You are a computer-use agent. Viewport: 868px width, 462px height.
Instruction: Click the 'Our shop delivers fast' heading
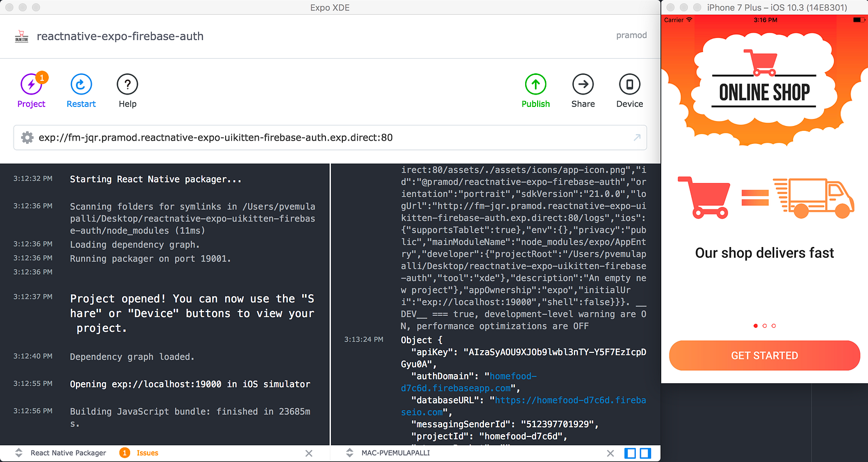(x=764, y=253)
